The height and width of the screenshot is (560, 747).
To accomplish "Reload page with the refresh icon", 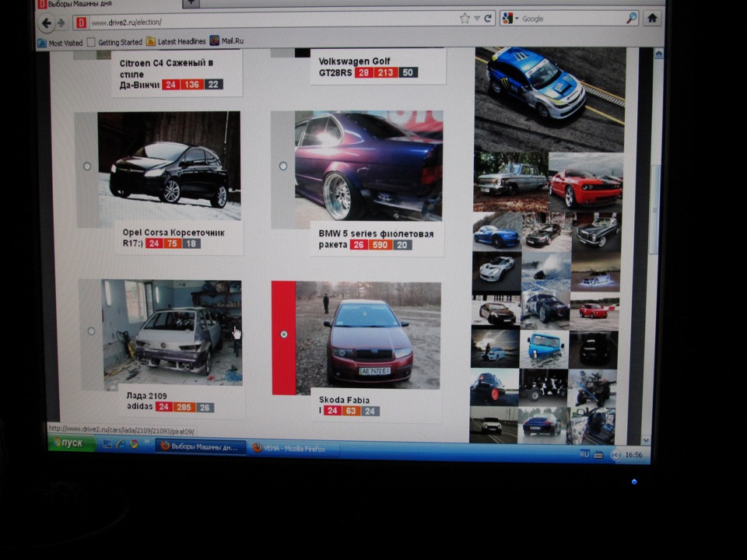I will click(488, 19).
